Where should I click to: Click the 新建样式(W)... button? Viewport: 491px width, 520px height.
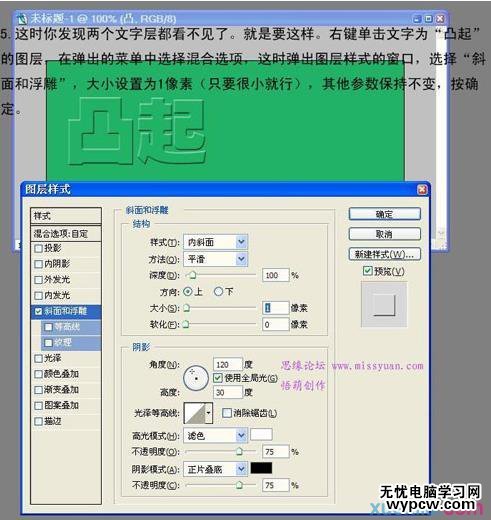click(384, 255)
